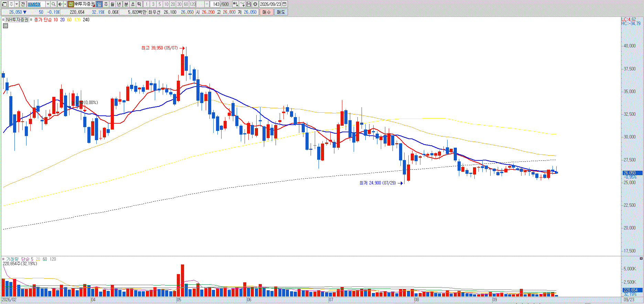This screenshot has width=644, height=304.
Task: Open the stock code history dropdown
Action: [x=48, y=4]
